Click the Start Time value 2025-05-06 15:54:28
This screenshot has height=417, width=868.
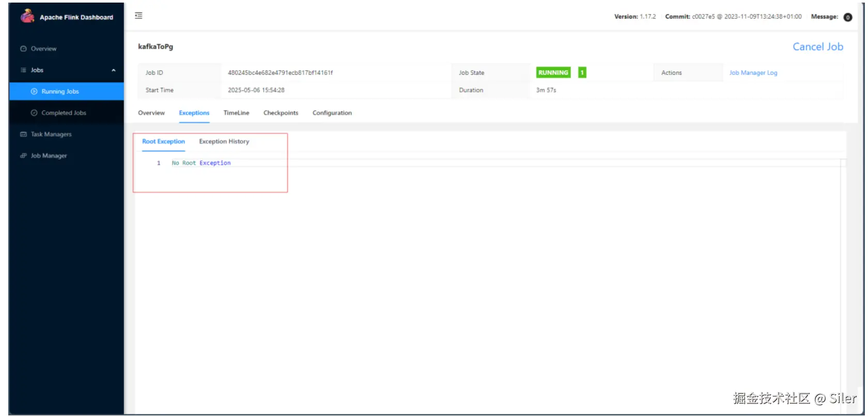click(x=256, y=90)
